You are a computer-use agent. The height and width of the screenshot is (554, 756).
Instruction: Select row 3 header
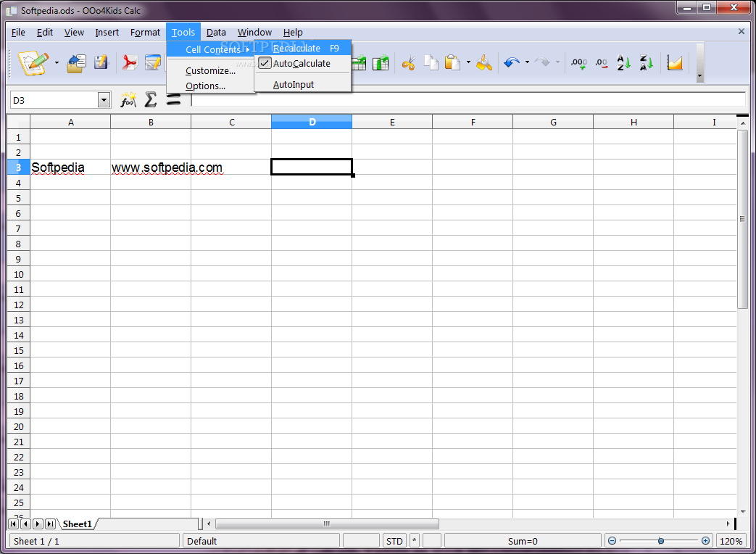[18, 168]
